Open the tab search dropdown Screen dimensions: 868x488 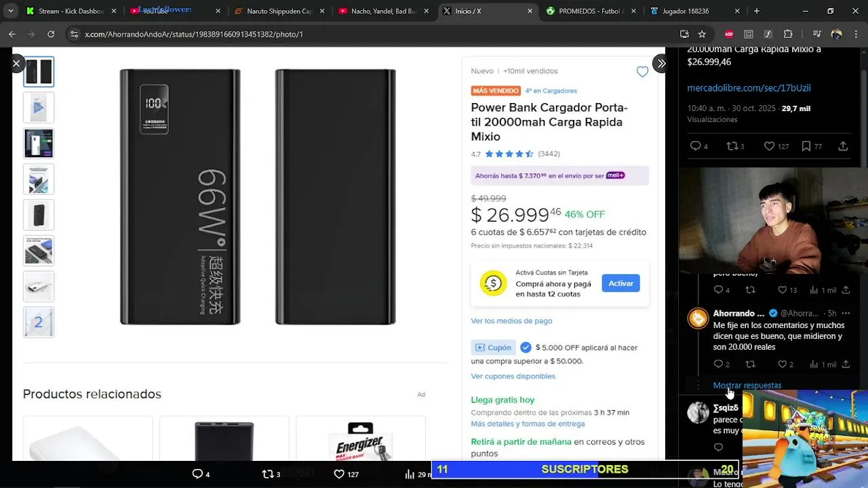click(10, 11)
